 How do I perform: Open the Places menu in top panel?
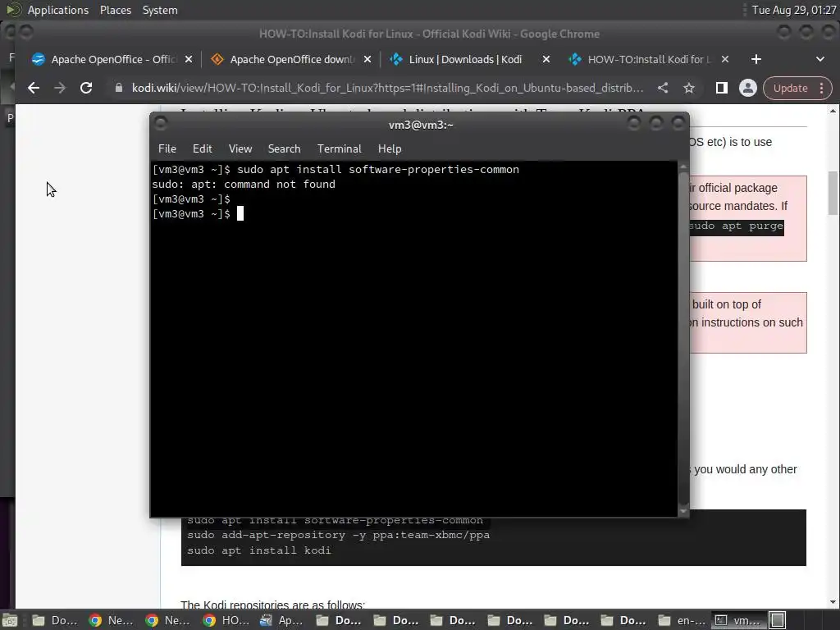click(115, 10)
